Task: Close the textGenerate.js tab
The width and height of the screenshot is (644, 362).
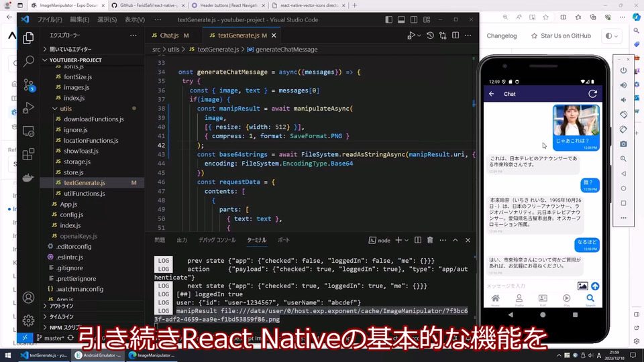Action: (x=274, y=36)
